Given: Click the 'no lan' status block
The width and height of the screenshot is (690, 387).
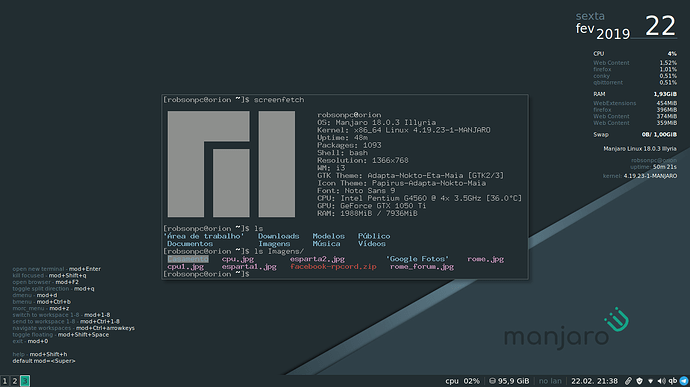Looking at the screenshot, I should tap(550, 381).
